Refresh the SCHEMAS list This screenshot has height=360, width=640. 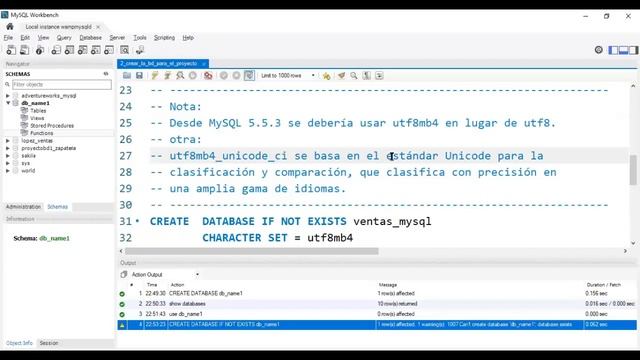pos(106,74)
